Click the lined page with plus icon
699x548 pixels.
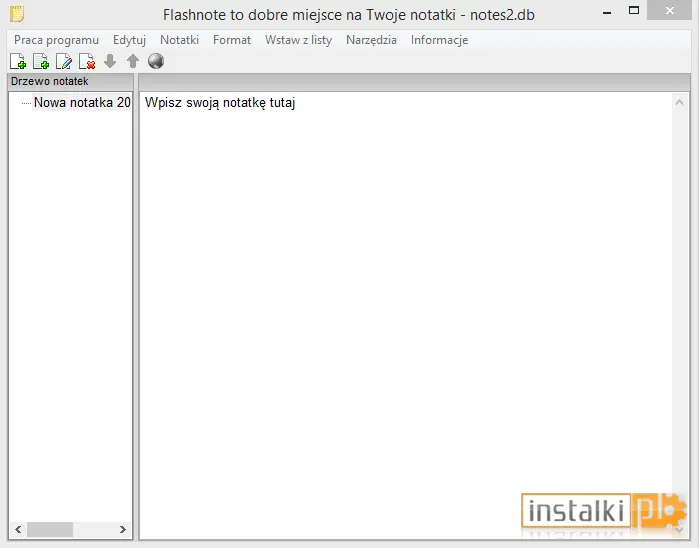(x=41, y=61)
